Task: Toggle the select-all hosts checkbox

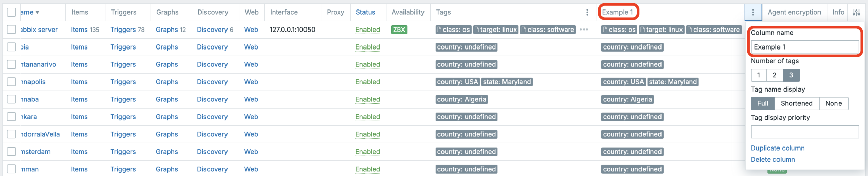Action: click(x=12, y=12)
